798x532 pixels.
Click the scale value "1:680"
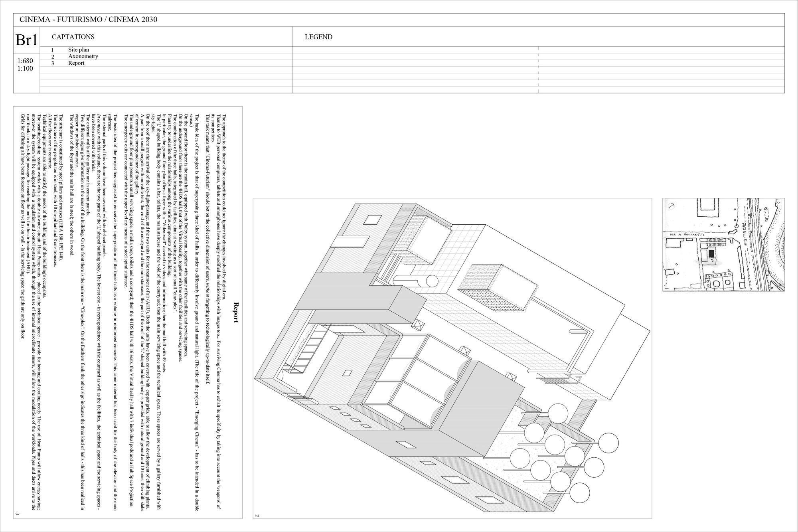click(26, 61)
